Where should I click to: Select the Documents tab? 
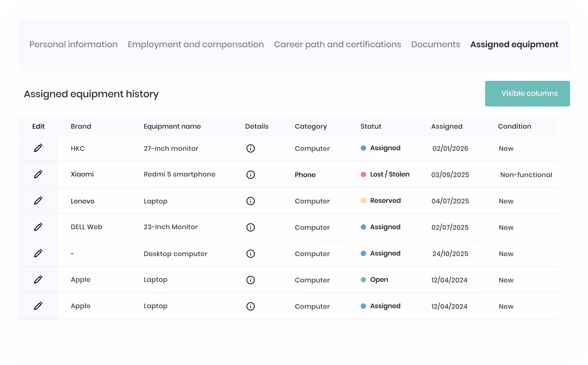[435, 44]
